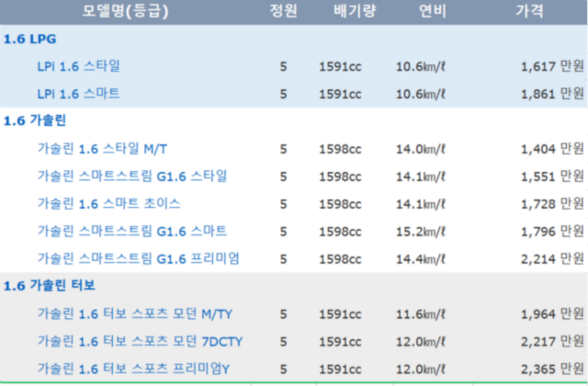This screenshot has width=588, height=386.
Task: Click 1598cc in the G1.6 프리미엄 row
Action: [340, 259]
